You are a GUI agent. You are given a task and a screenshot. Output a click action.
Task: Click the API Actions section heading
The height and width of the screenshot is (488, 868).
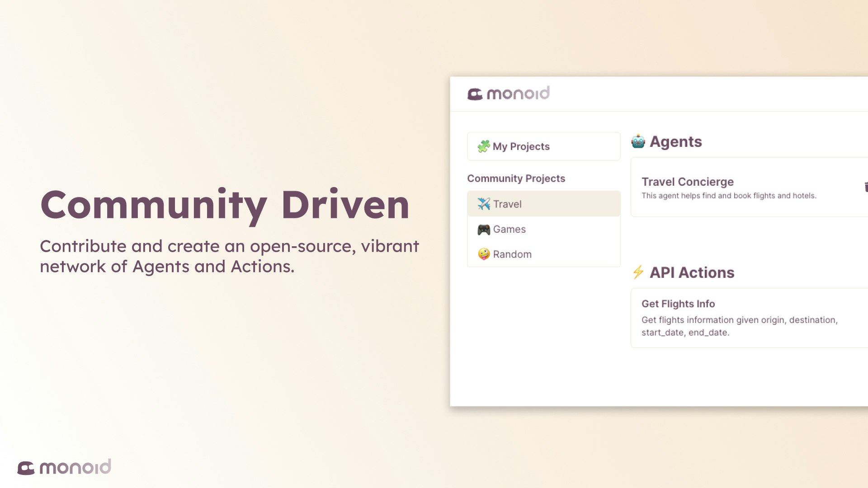(x=692, y=272)
